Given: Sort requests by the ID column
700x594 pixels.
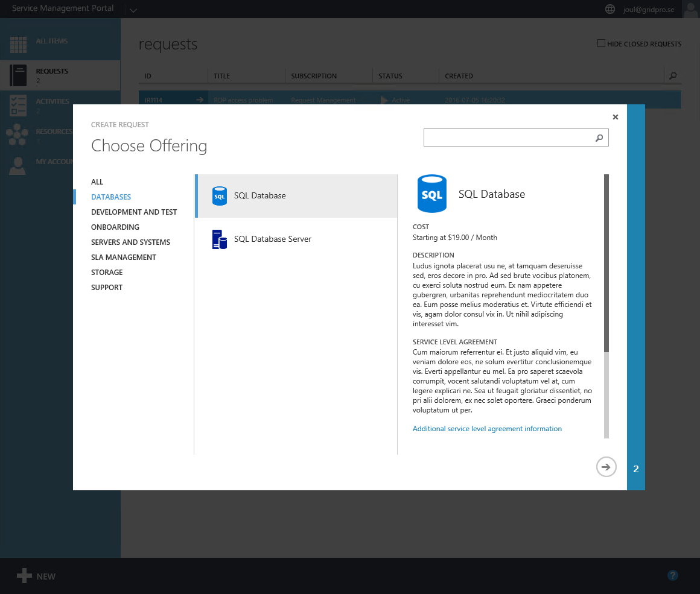Looking at the screenshot, I should point(148,77).
